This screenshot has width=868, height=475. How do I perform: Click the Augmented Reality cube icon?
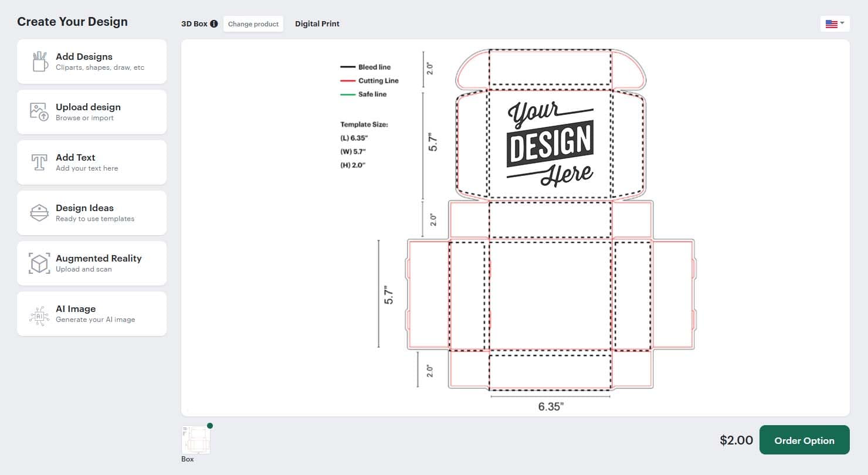coord(39,263)
